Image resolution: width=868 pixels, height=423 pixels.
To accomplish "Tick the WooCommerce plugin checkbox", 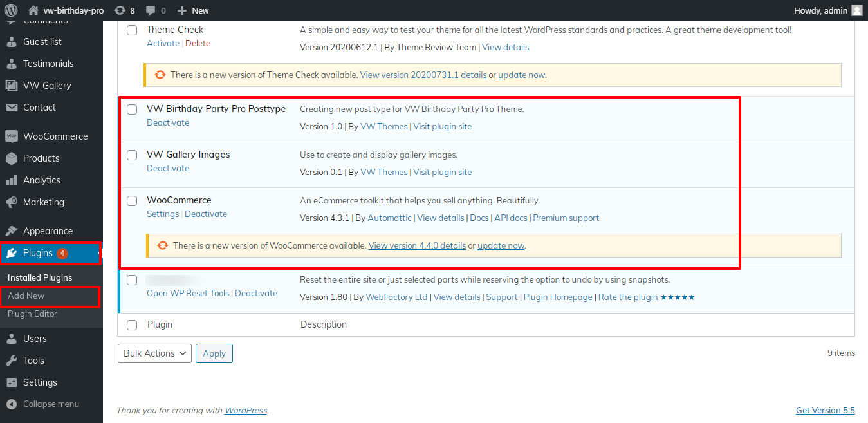I will (x=132, y=201).
